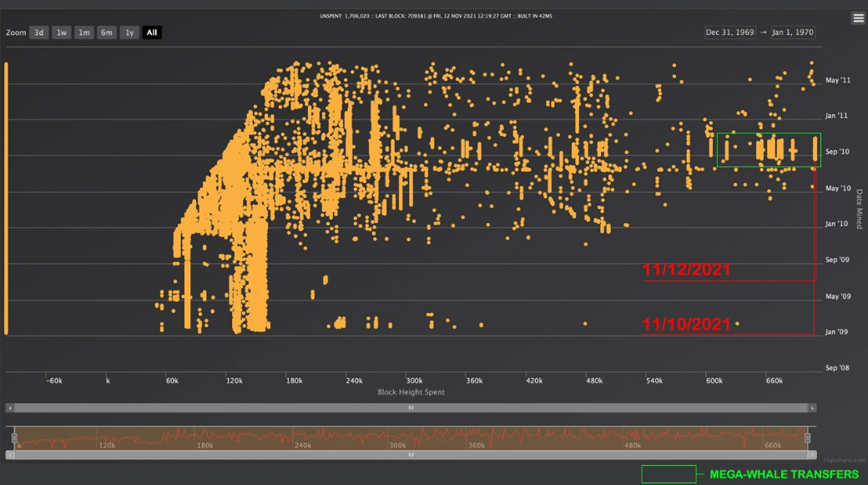Edit the Jan 1, 1970 end date
This screenshot has height=485, width=868.
pos(793,33)
